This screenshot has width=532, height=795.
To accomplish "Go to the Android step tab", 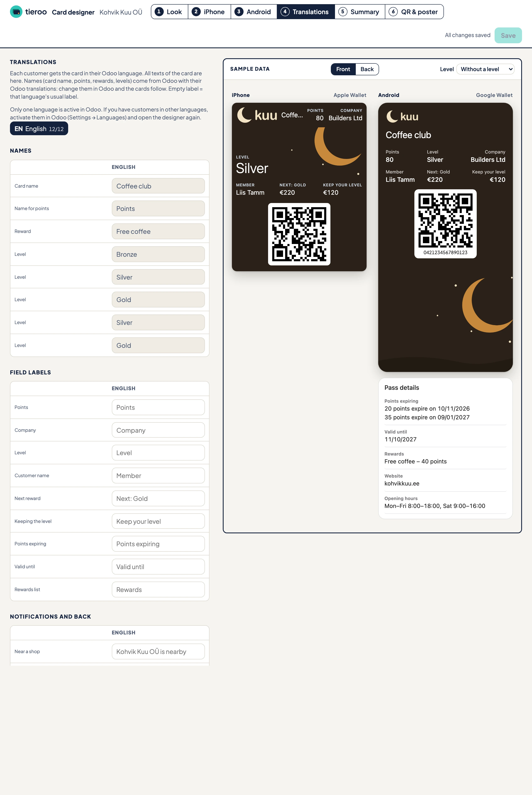I will coord(254,12).
